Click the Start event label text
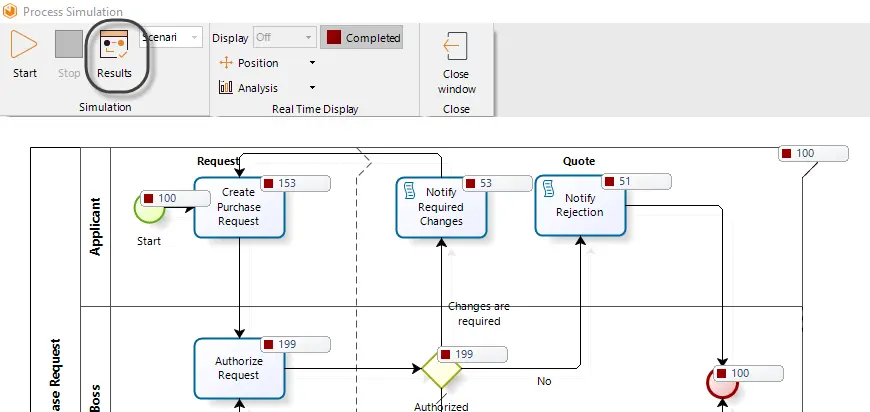Image resolution: width=870 pixels, height=412 pixels. pyautogui.click(x=149, y=241)
